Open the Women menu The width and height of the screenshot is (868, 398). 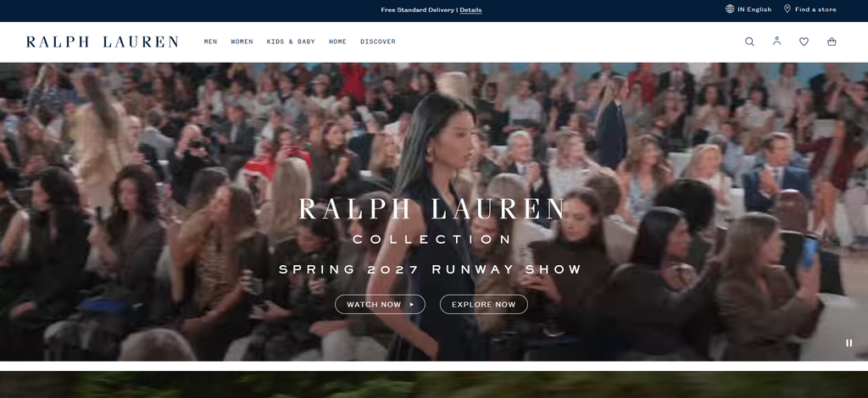coord(242,41)
